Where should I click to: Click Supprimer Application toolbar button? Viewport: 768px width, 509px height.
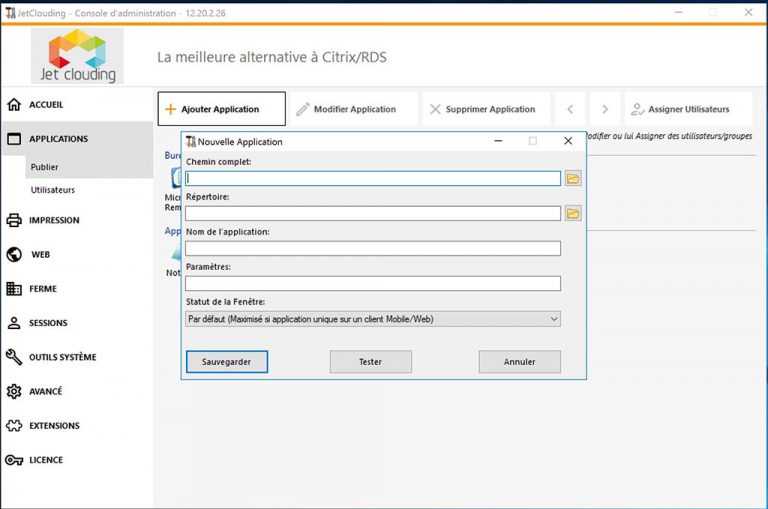[486, 109]
